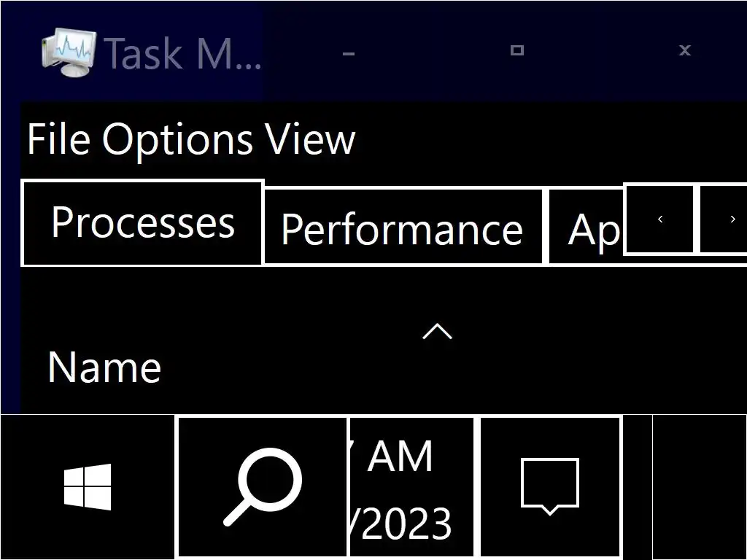This screenshot has width=747, height=560.
Task: Minimize the Task Manager window
Action: tap(349, 52)
